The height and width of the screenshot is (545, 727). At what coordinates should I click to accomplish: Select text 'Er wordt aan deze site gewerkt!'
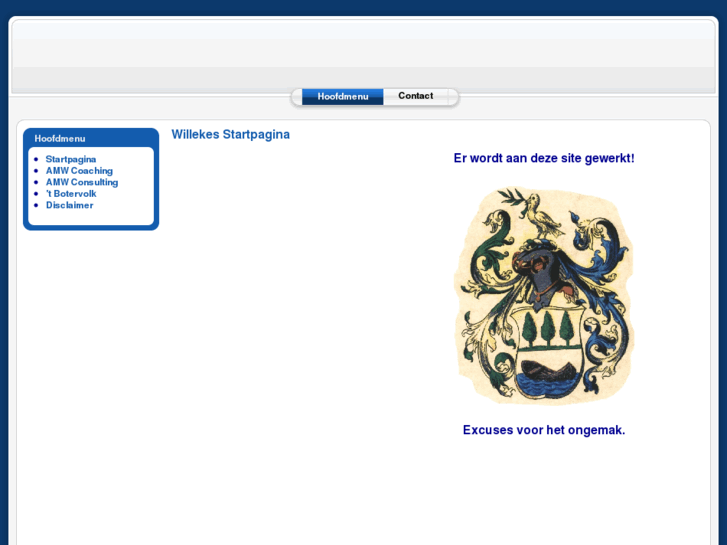click(544, 158)
